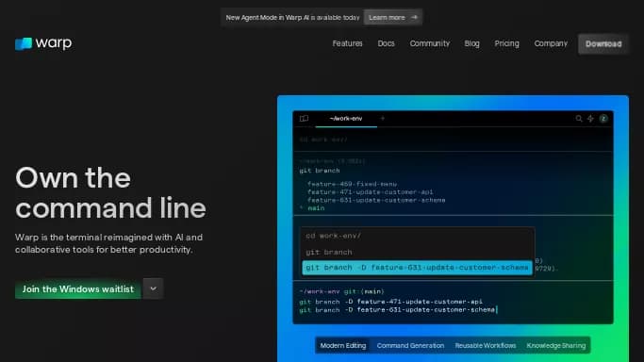Click the 'feature-631-update-customer-schema' branch output line
Viewport: 644px width, 362px height.
click(x=376, y=200)
